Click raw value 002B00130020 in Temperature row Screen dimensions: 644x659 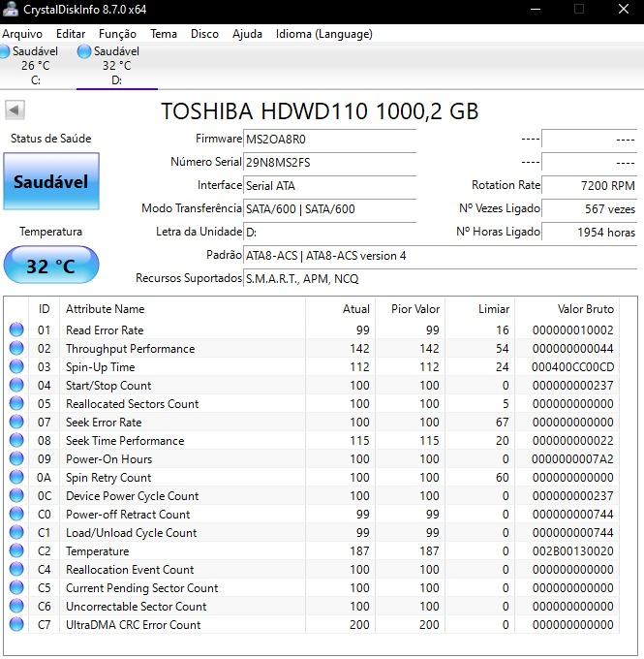572,551
